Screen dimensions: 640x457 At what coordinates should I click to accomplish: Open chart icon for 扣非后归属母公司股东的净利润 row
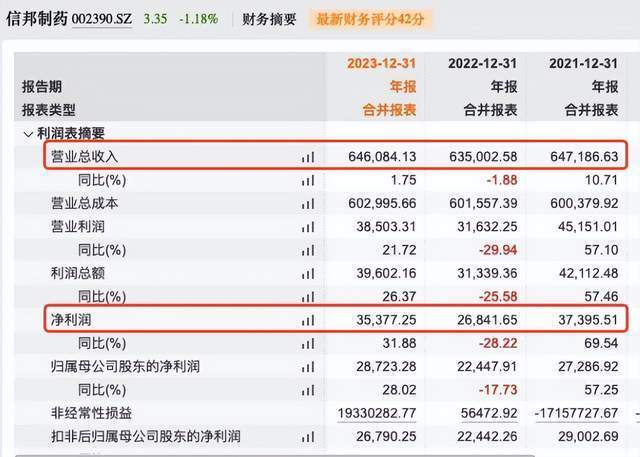pos(308,437)
